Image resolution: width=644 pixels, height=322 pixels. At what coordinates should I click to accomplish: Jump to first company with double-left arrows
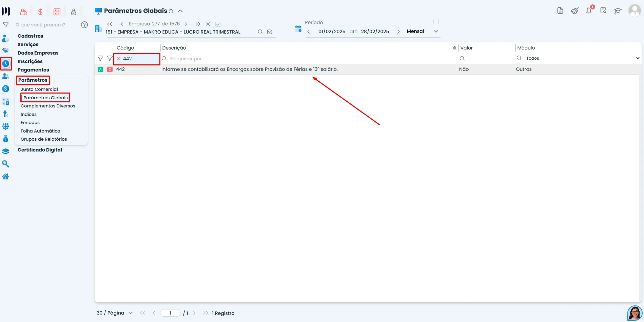(x=110, y=24)
